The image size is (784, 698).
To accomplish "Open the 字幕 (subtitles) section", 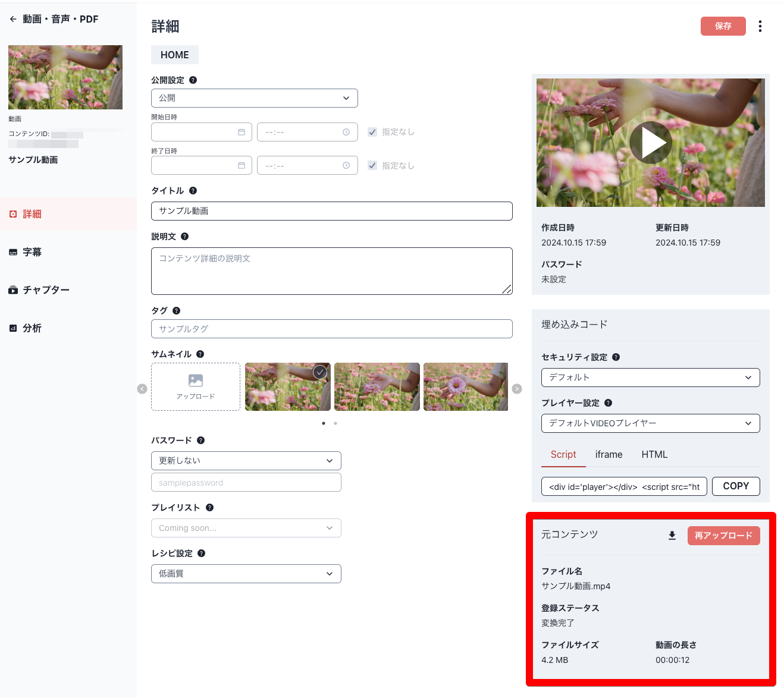I will tap(32, 251).
